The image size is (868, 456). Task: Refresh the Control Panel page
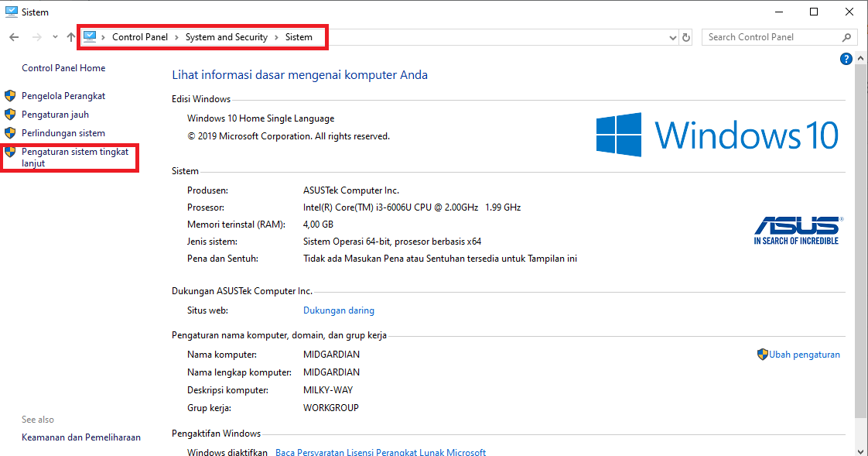[x=686, y=38]
